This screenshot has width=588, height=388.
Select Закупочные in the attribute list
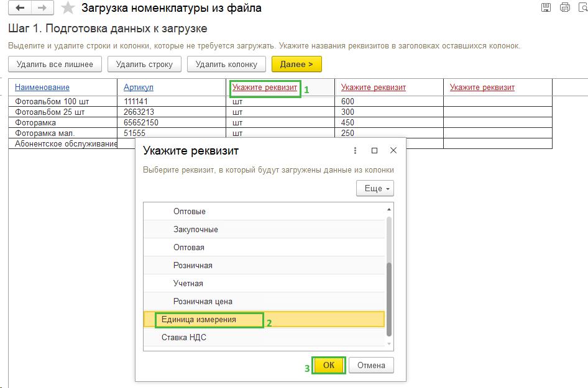264,229
